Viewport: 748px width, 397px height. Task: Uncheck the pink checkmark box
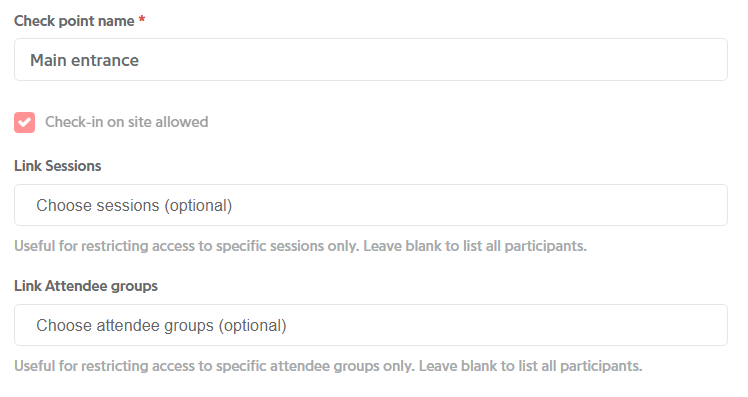[24, 123]
